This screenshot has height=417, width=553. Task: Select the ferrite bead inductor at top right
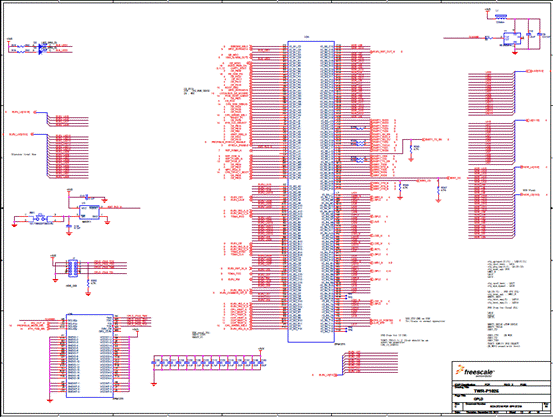[500, 16]
